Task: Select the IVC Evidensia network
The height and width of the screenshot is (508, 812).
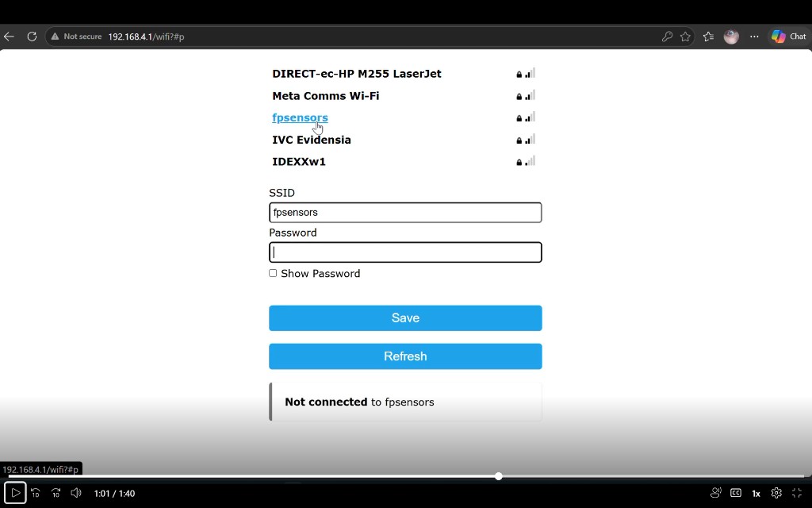Action: tap(311, 140)
